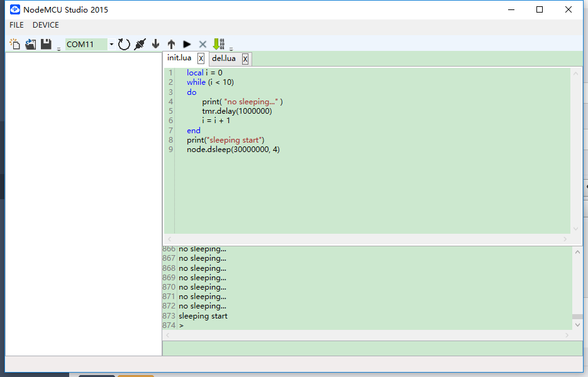Connect to the device with the plug icon
The image size is (588, 377).
(x=140, y=44)
